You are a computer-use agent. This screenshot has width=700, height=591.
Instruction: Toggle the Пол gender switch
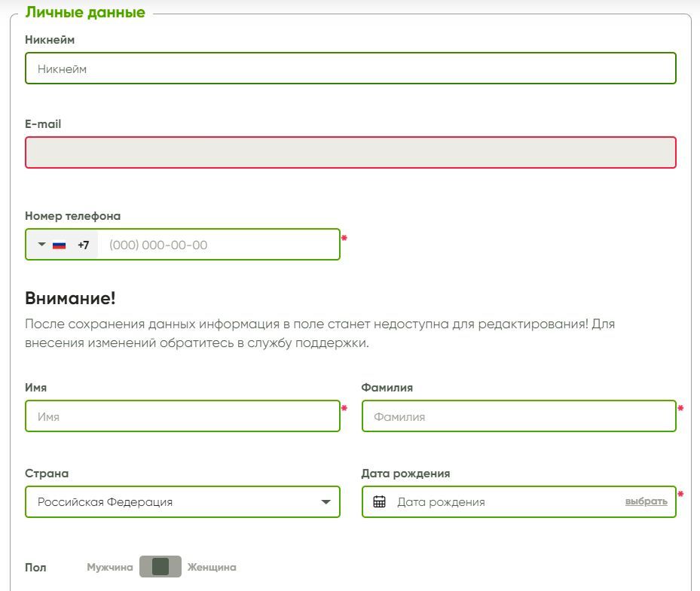(160, 567)
